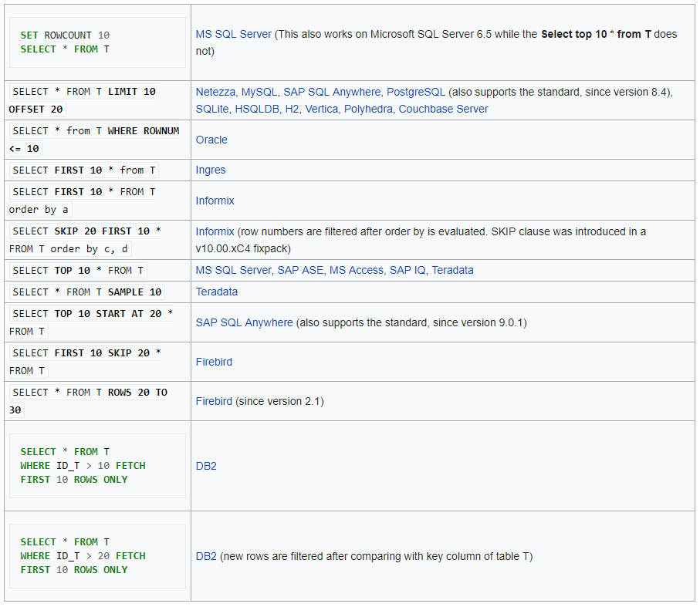Open the Ingres link

click(x=211, y=170)
